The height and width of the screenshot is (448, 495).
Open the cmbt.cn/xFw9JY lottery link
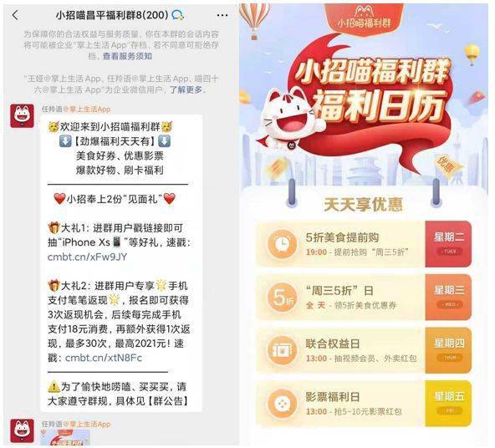[88, 257]
